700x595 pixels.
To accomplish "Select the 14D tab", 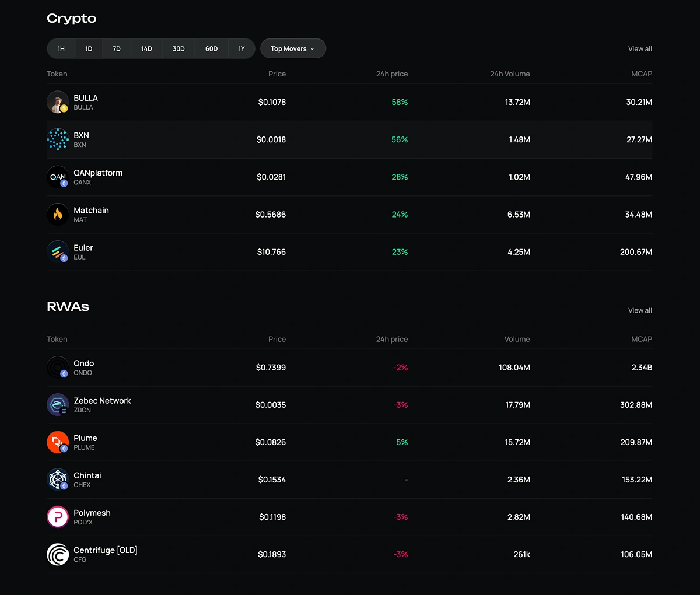I will (x=146, y=48).
